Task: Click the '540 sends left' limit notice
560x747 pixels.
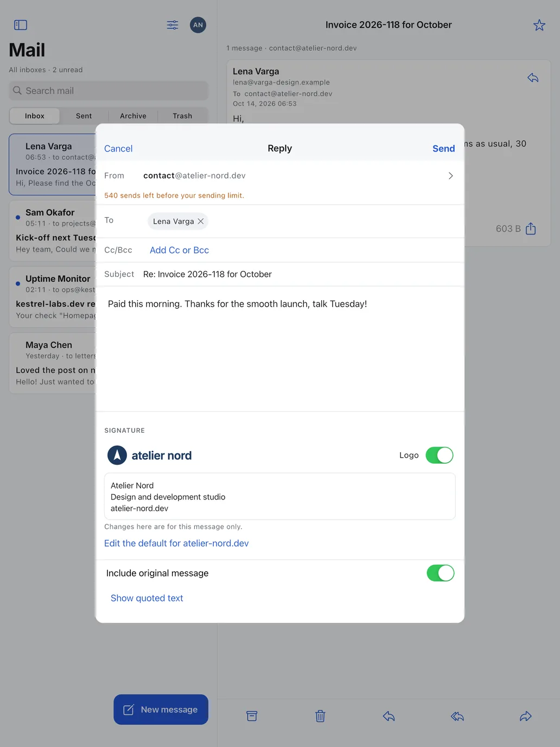Action: 174,195
